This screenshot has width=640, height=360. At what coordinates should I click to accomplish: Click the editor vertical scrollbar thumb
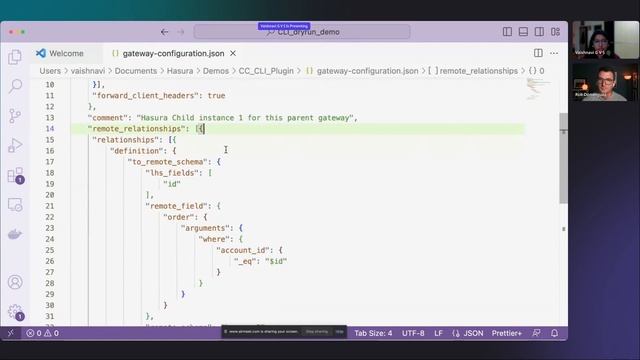[563, 158]
